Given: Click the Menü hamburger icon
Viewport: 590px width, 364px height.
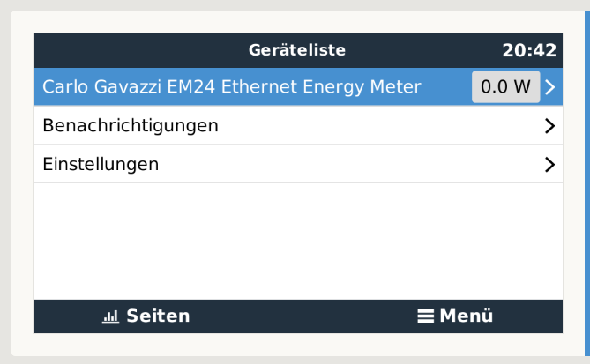Looking at the screenshot, I should click(x=426, y=316).
